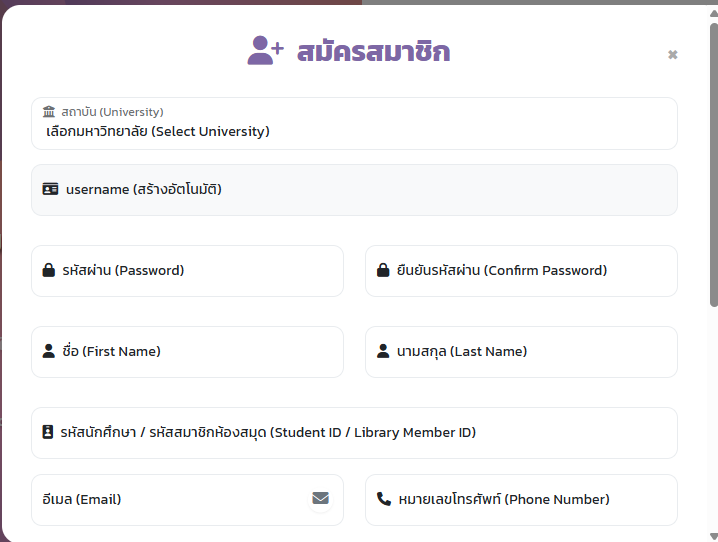Viewport: 718px width, 542px height.
Task: Click the phone icon in Phone Number field
Action: [x=384, y=499]
